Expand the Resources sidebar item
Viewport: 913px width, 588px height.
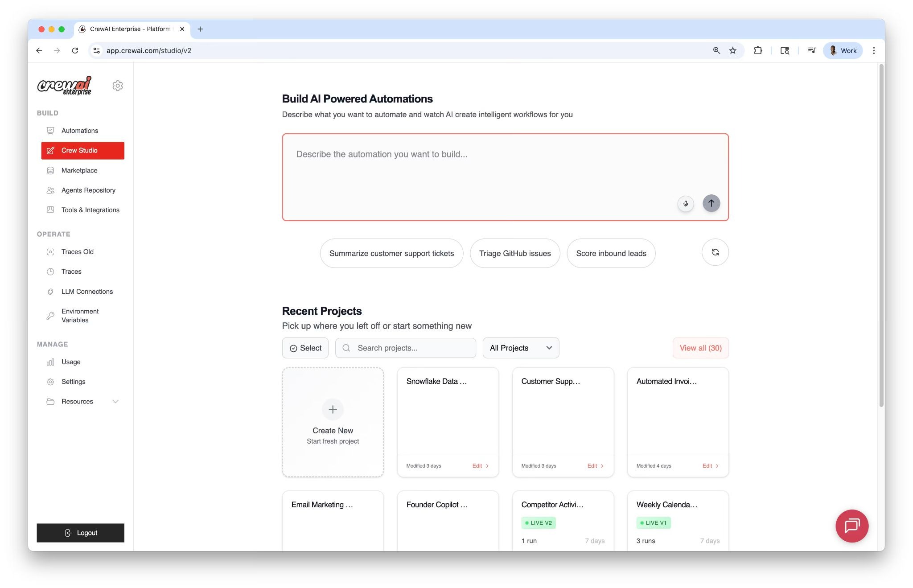click(x=83, y=402)
